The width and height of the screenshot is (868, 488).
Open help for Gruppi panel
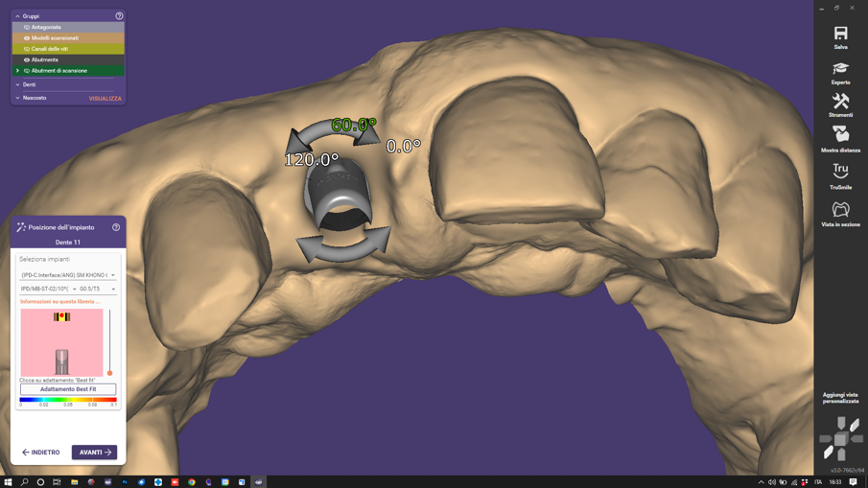tap(119, 16)
